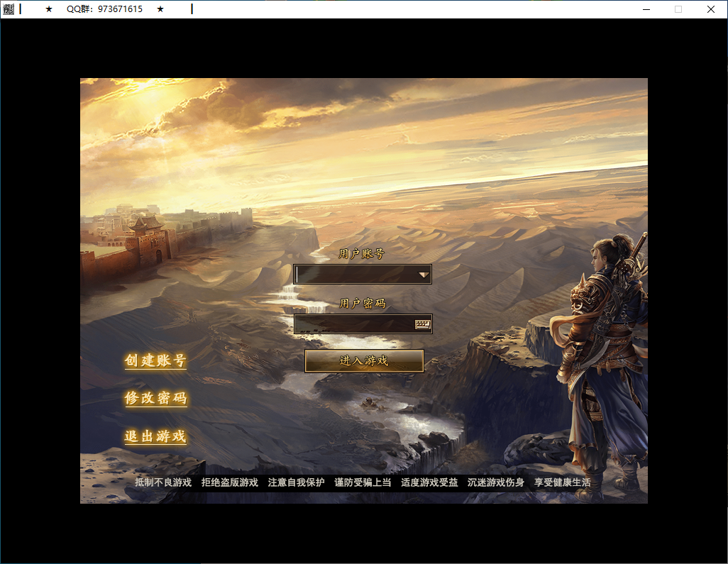Click the disabled maximize button

click(678, 9)
